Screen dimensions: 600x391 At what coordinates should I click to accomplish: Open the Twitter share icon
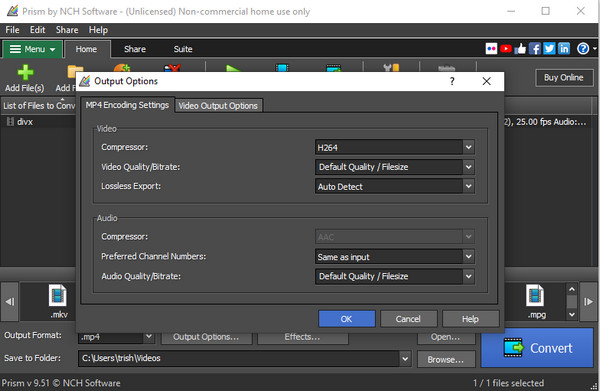pos(549,49)
